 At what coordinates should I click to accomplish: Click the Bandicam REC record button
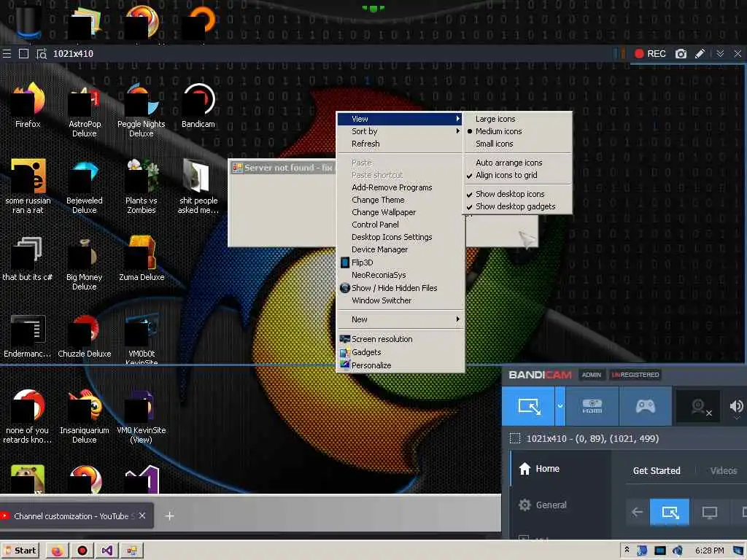pos(650,54)
